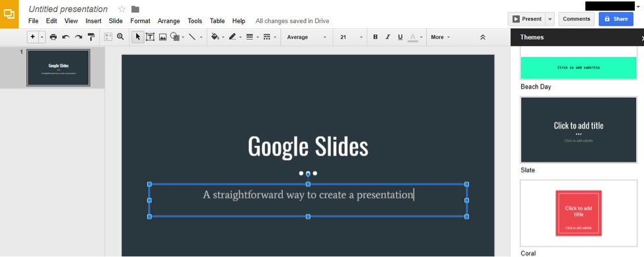Expand the new slide layout dropdown arrow
Image resolution: width=644 pixels, height=257 pixels.
tap(42, 37)
